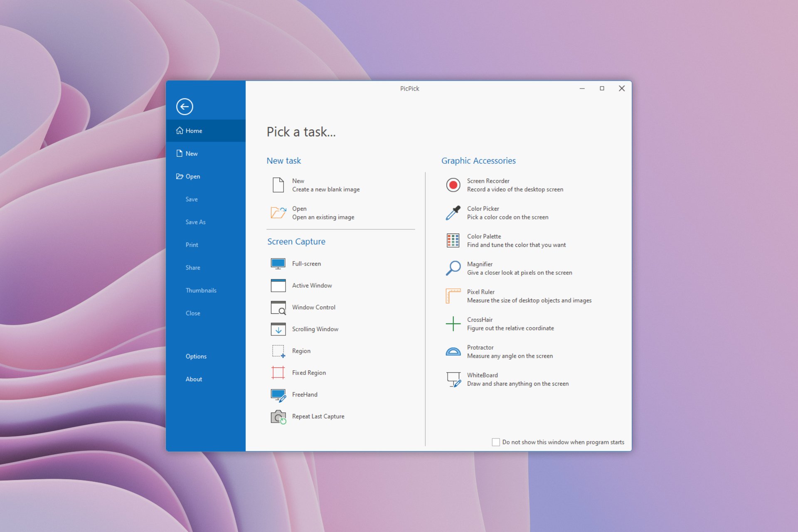Toggle the FreeHand capture mode
798x532 pixels.
304,394
